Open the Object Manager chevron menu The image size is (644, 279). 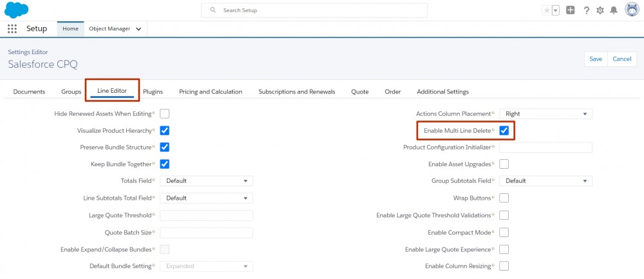pyautogui.click(x=138, y=29)
